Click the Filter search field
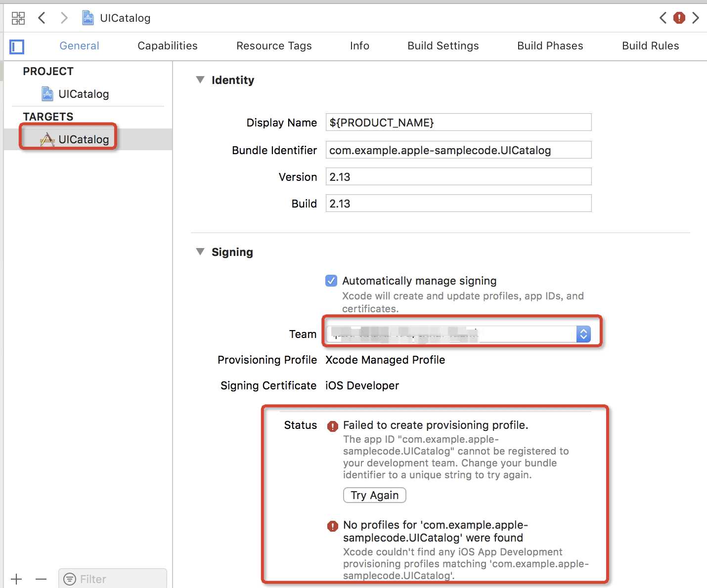The height and width of the screenshot is (588, 707). point(113,579)
